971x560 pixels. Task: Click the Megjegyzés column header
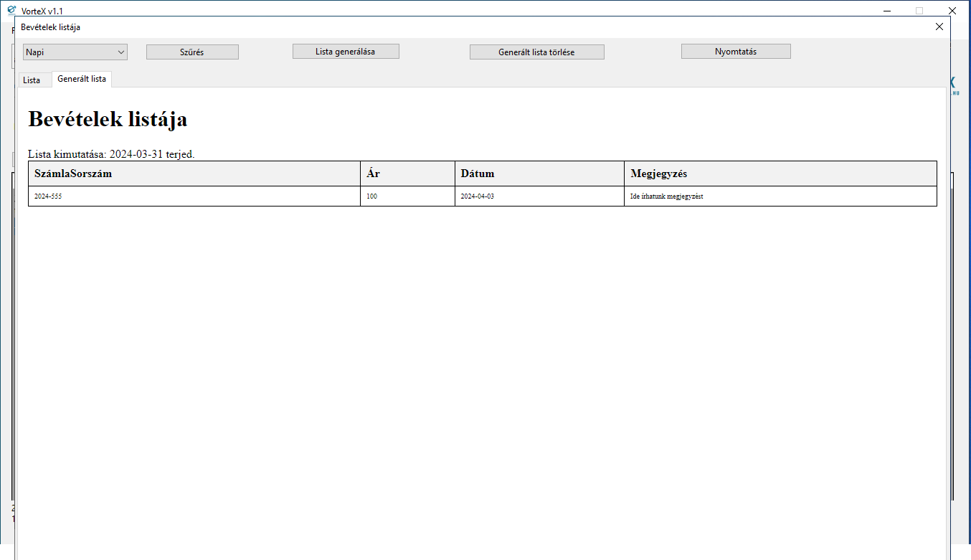pyautogui.click(x=659, y=174)
